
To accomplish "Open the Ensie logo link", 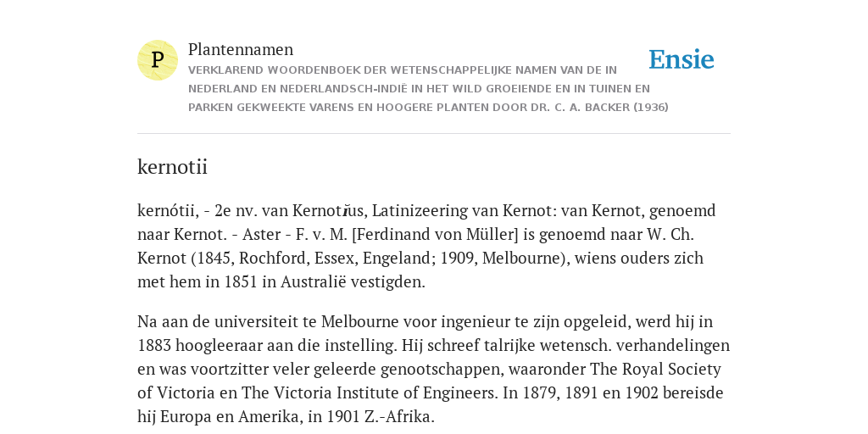I will point(682,59).
